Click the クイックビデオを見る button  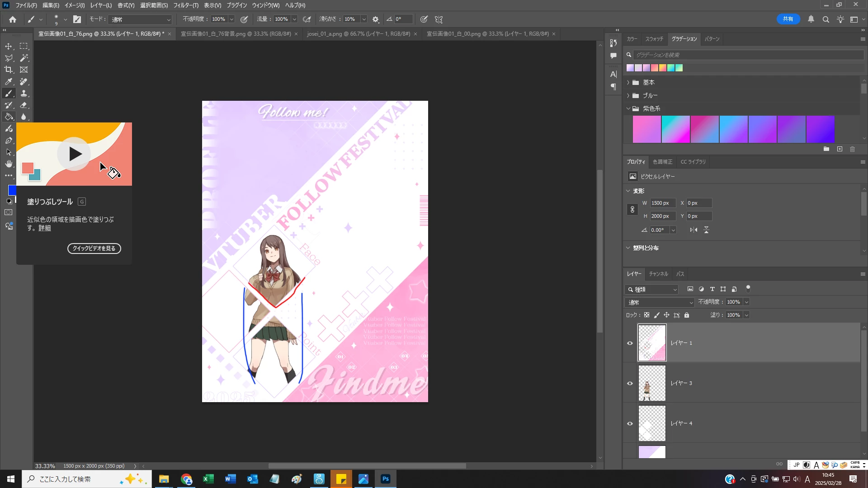pyautogui.click(x=94, y=249)
